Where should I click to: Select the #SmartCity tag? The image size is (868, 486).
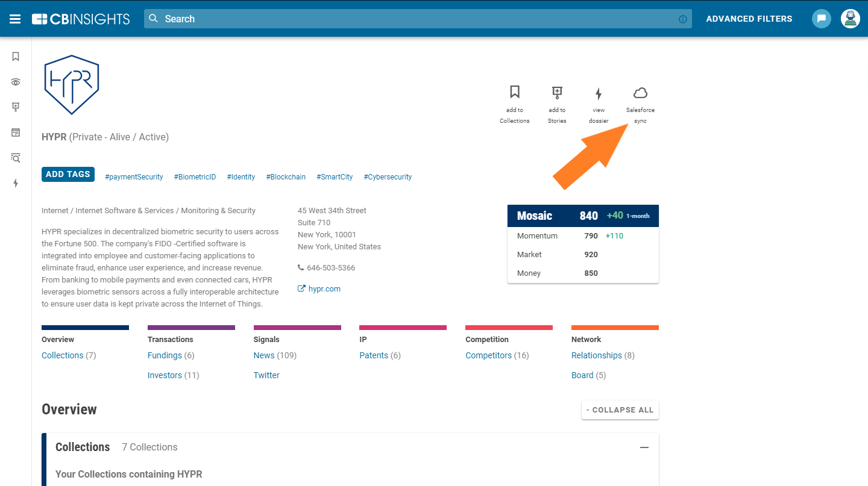coord(335,177)
